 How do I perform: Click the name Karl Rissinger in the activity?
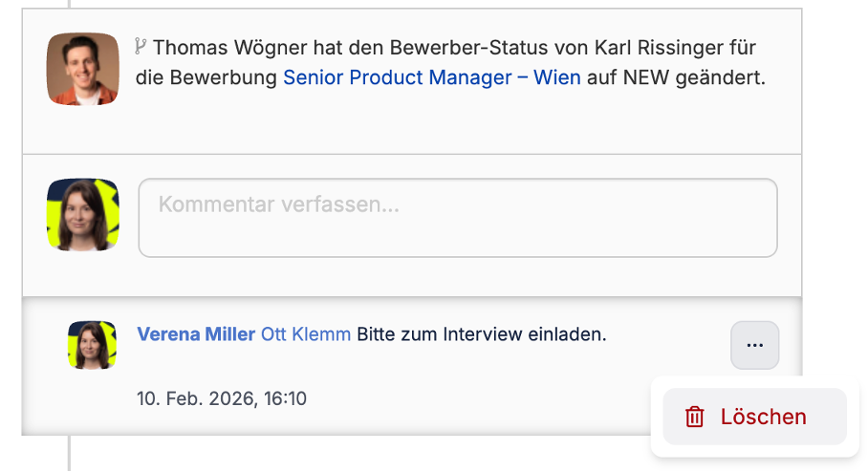point(647,47)
